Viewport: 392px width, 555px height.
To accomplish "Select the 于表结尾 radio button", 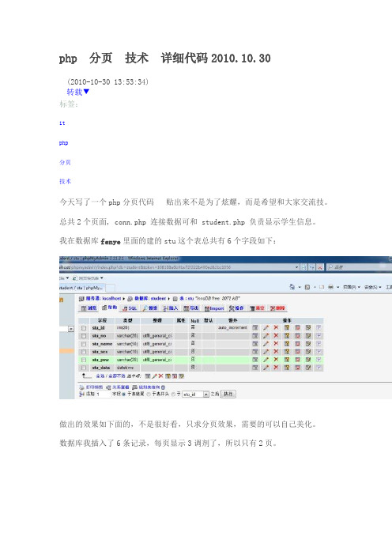I will (123, 394).
